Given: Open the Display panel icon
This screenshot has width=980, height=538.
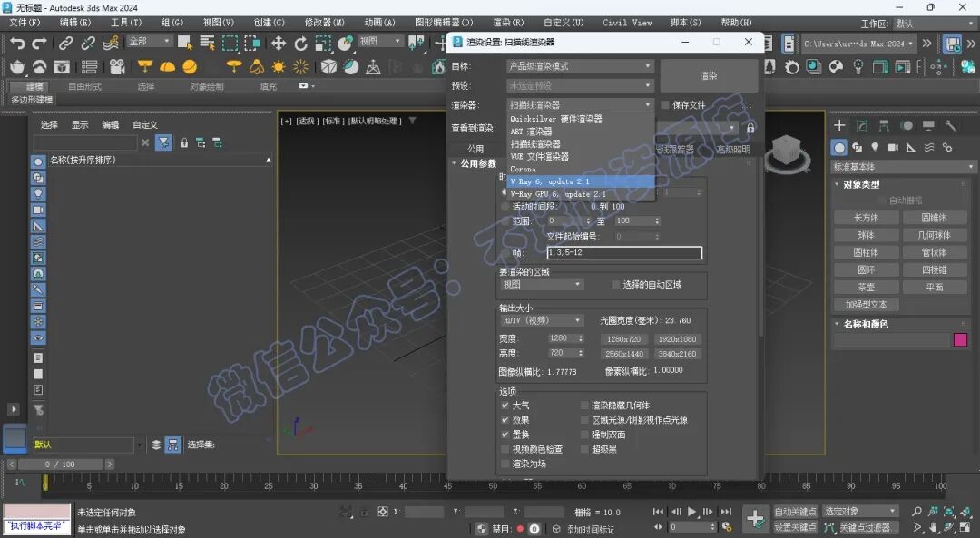Looking at the screenshot, I should click(x=928, y=125).
